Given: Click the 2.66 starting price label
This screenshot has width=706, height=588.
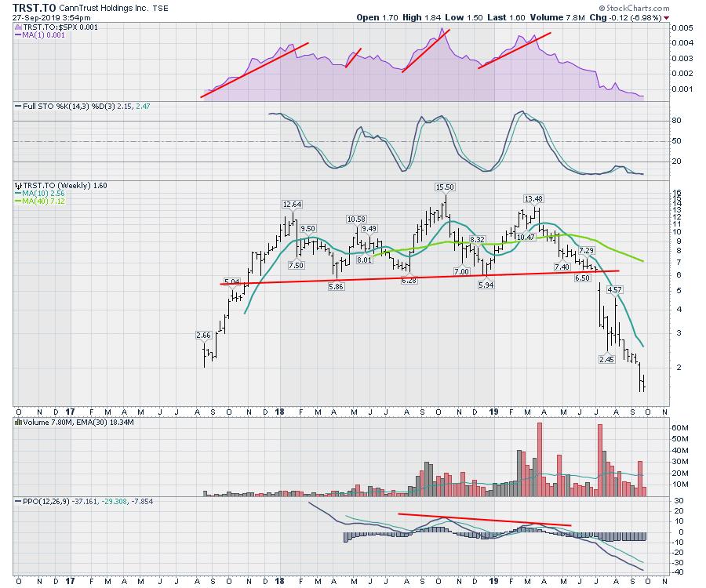Looking at the screenshot, I should [203, 336].
